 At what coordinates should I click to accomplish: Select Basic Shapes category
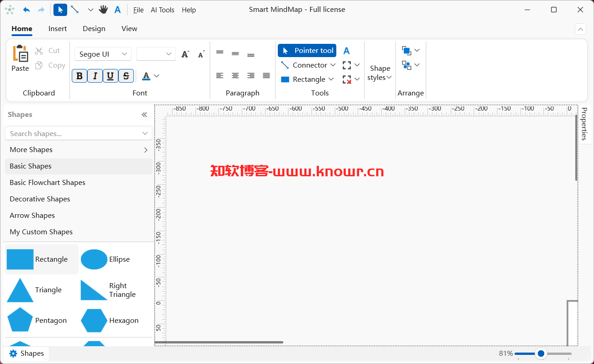(79, 166)
